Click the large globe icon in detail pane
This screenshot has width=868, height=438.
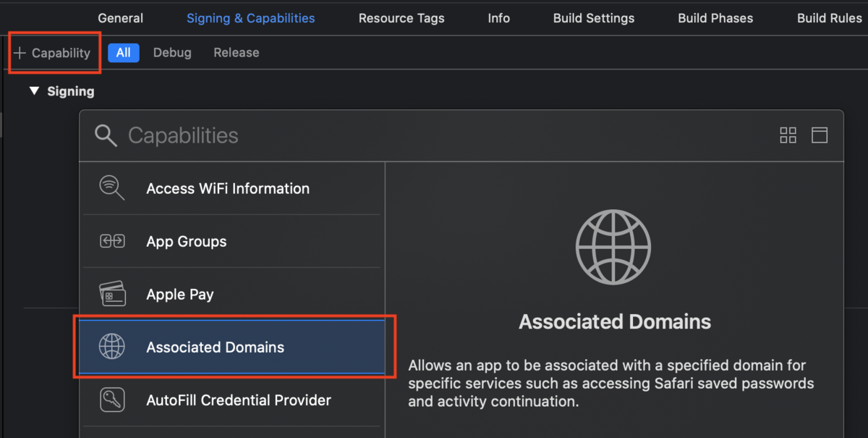(613, 247)
